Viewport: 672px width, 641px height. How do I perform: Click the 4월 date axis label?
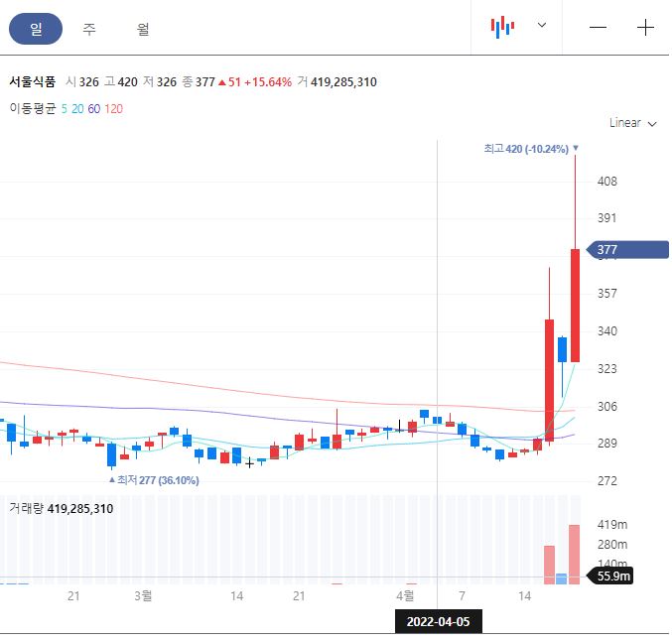point(405,595)
